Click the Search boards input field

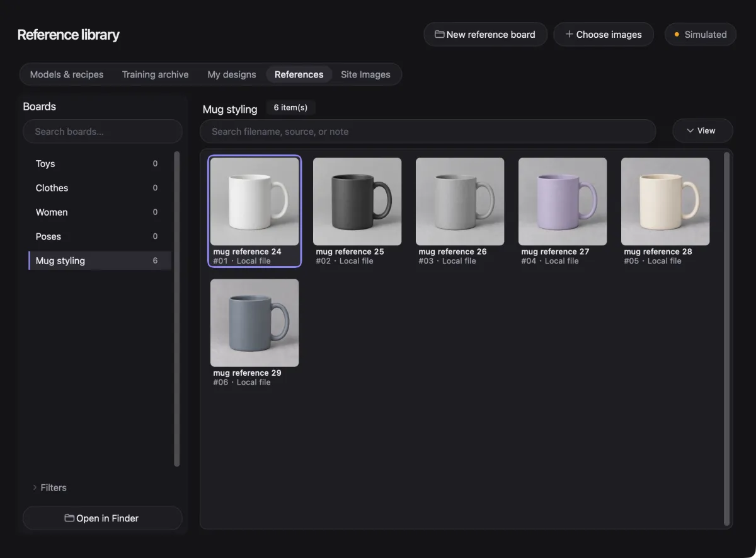102,132
